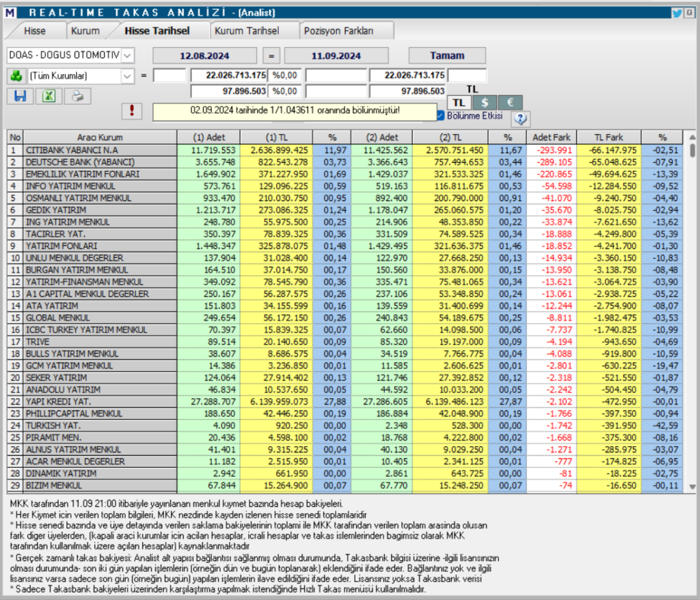Click the 12.08.2024 date button
This screenshot has width=700, height=600.
[x=204, y=55]
